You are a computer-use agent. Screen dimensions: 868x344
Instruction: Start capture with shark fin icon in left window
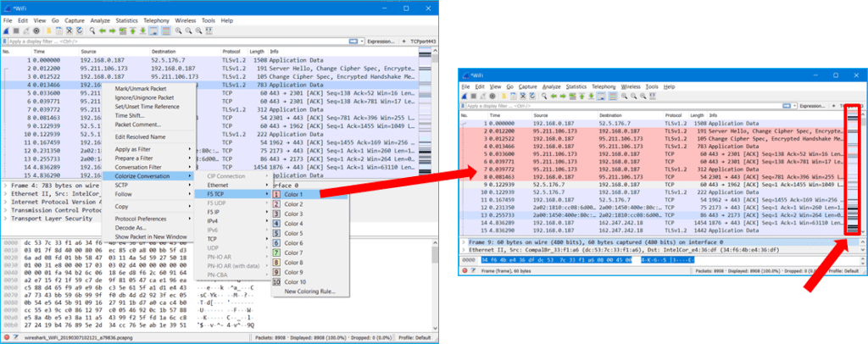click(x=6, y=31)
